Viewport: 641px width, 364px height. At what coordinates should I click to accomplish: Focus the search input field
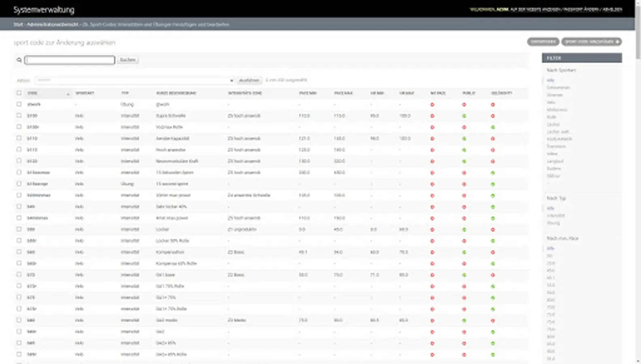pos(70,60)
